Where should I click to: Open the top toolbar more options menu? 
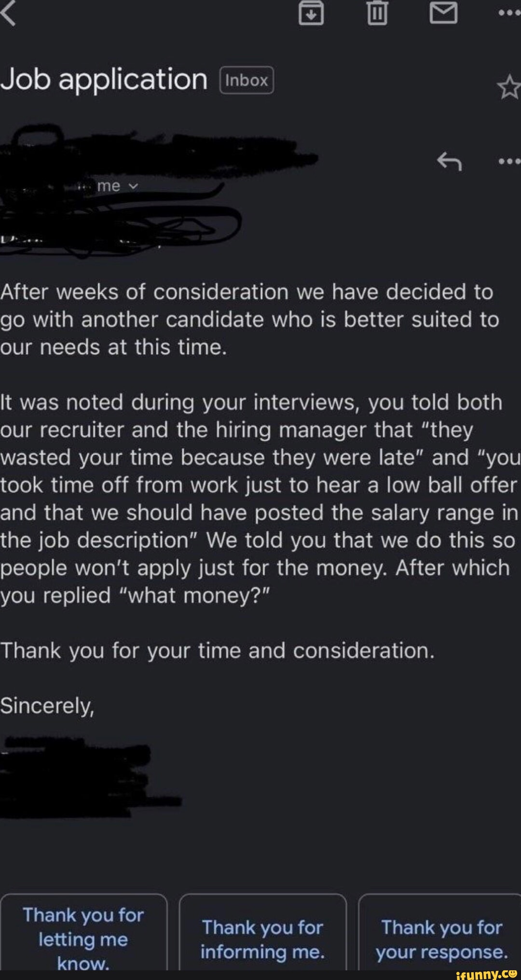click(x=509, y=13)
